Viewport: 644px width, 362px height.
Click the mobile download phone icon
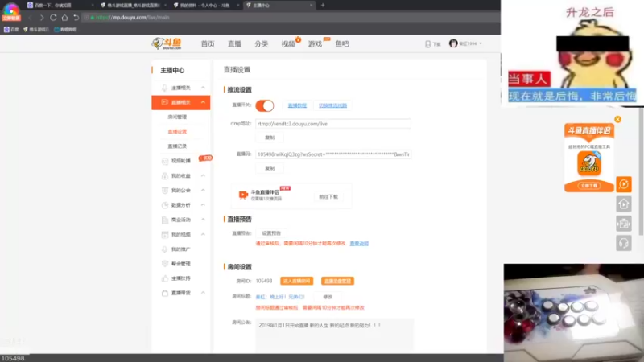427,44
